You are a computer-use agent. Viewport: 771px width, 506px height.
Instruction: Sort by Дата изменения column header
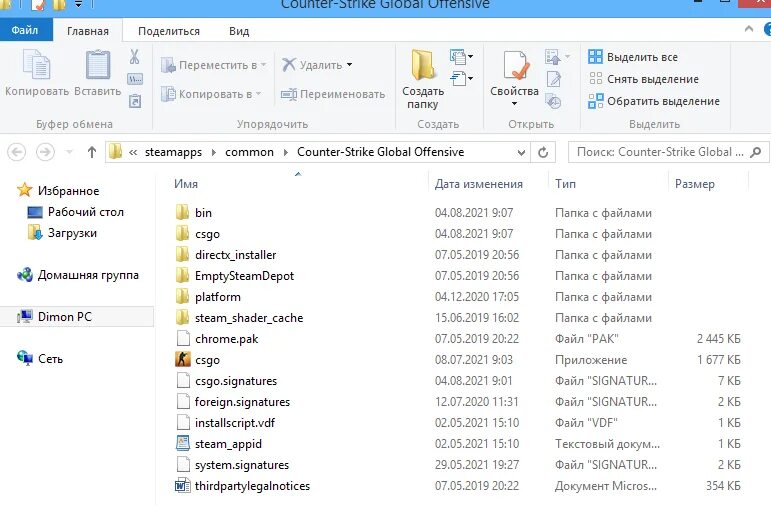(478, 184)
